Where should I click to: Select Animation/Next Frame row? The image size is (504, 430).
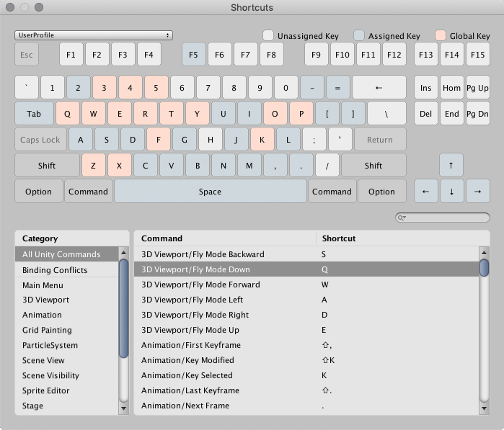(306, 406)
